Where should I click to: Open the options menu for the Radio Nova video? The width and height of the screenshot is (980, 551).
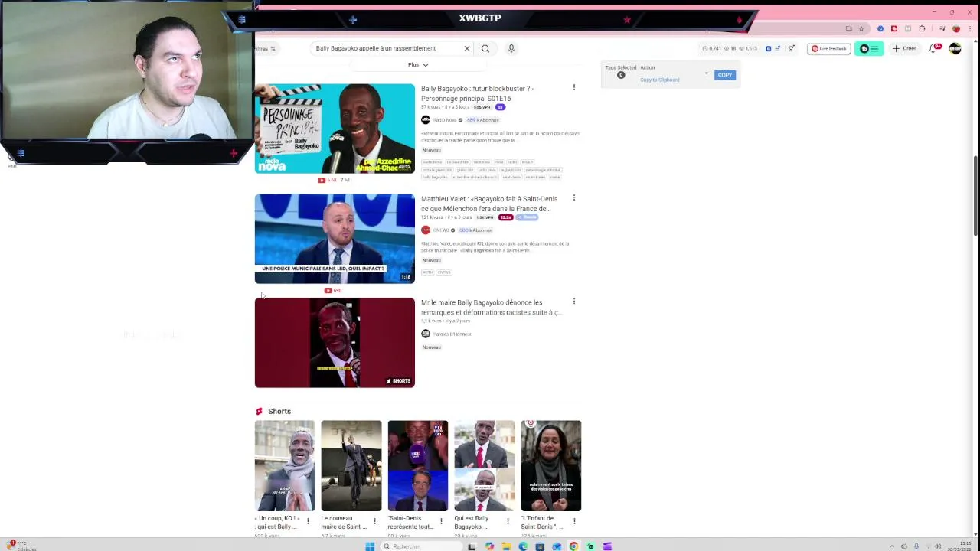(574, 88)
